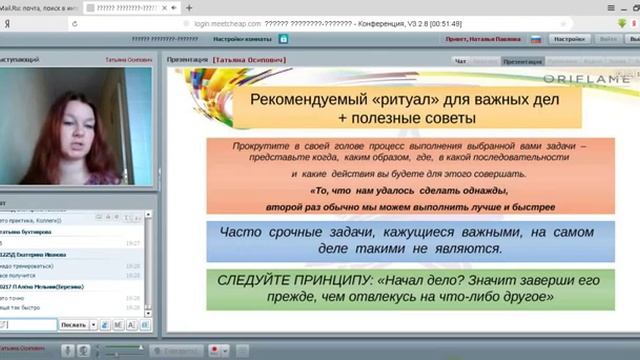Click the speaker's webcam video
The height and width of the screenshot is (360, 640).
tap(76, 127)
